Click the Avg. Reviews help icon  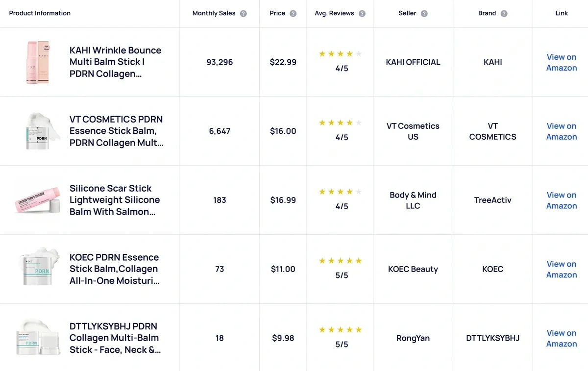point(362,14)
